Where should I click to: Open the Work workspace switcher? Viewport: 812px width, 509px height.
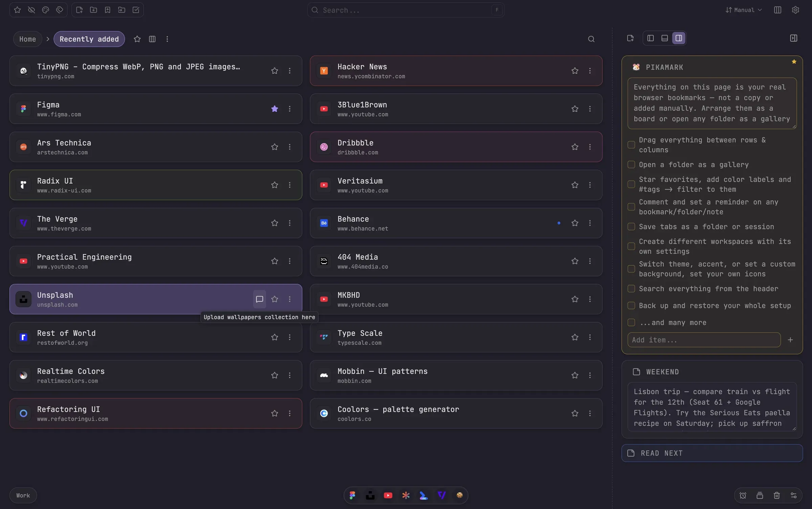pos(23,495)
